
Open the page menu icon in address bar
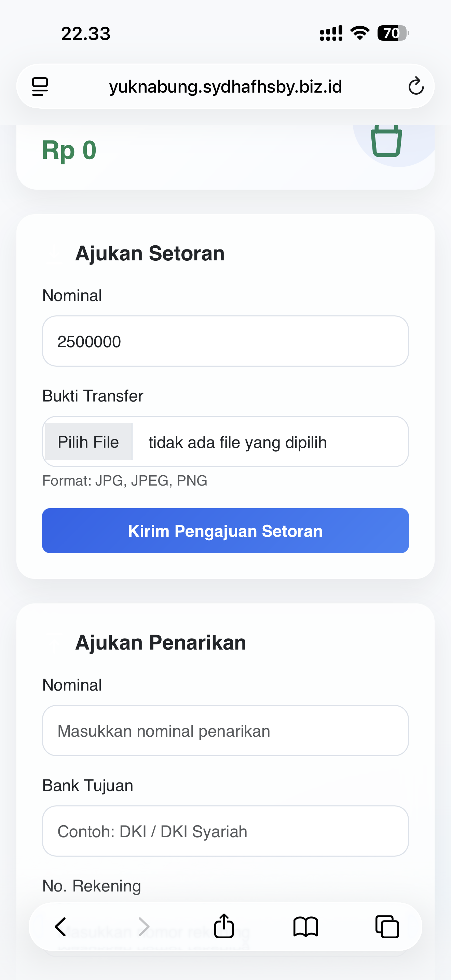40,86
